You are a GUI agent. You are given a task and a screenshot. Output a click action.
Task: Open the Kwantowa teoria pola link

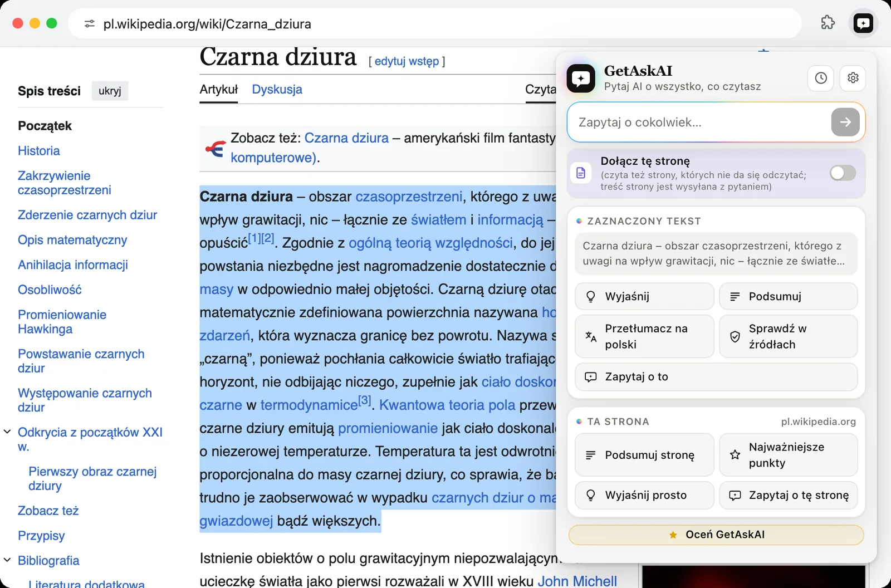tap(447, 405)
